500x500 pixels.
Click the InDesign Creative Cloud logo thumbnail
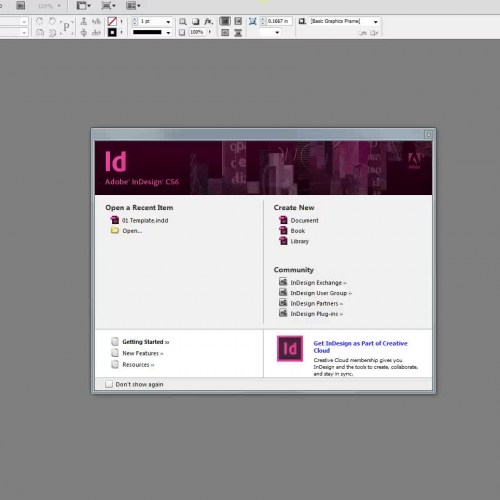290,348
